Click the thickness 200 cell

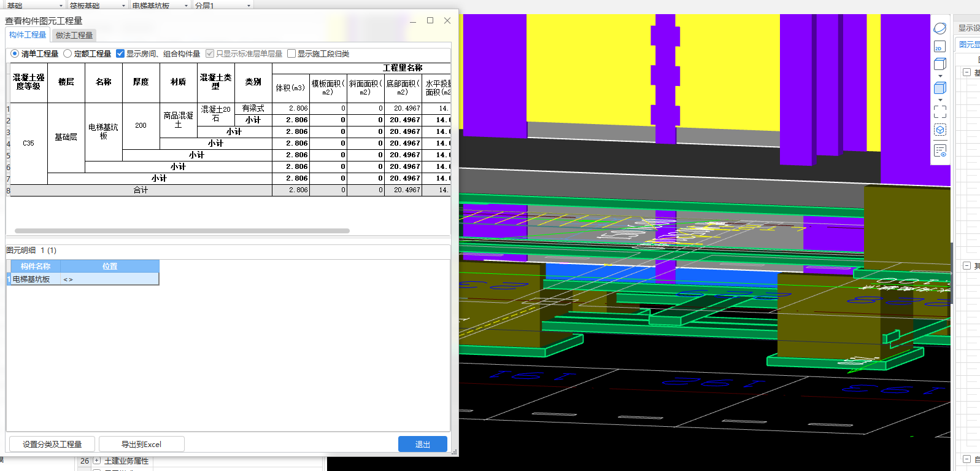141,126
